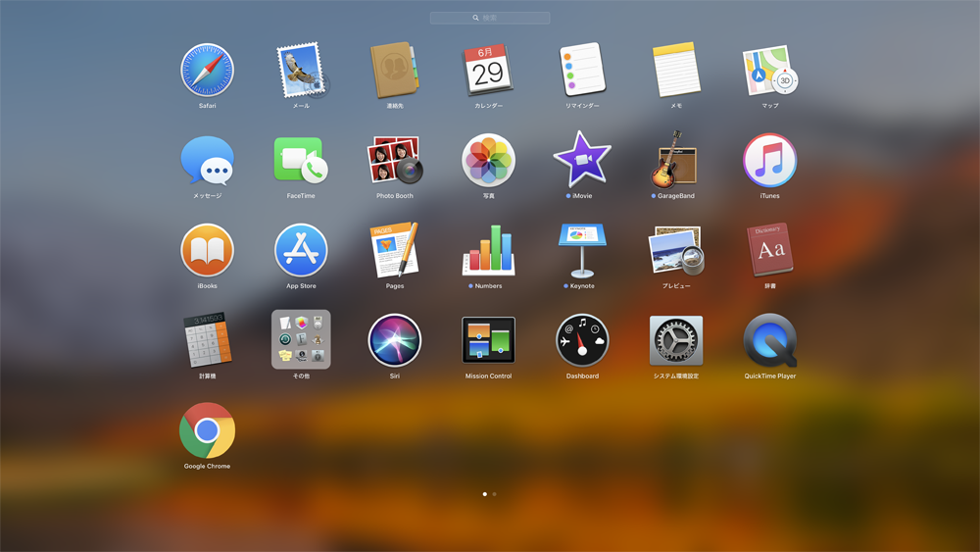Viewport: 980px width, 552px height.
Task: Launch the Reminders app
Action: (x=582, y=69)
